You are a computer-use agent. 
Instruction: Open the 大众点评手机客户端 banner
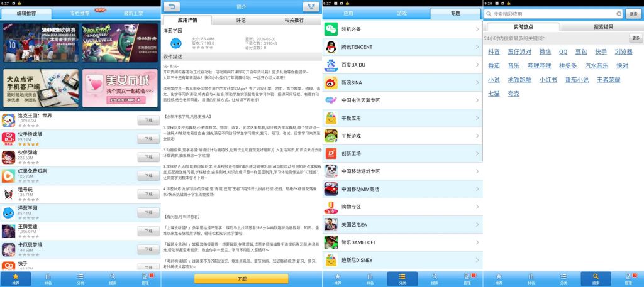41,88
